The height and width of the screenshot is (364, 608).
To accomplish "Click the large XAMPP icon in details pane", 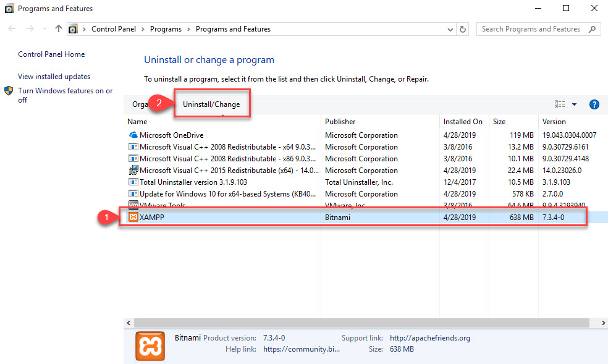I will [150, 346].
